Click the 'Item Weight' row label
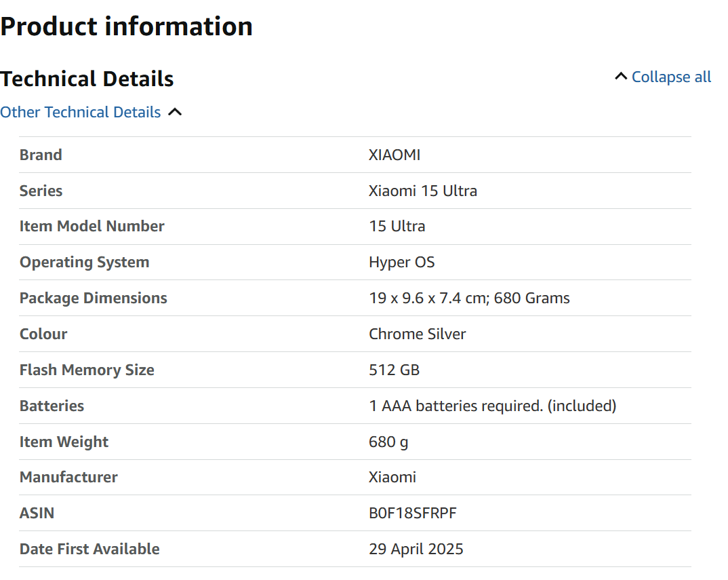The width and height of the screenshot is (728, 580). [64, 442]
